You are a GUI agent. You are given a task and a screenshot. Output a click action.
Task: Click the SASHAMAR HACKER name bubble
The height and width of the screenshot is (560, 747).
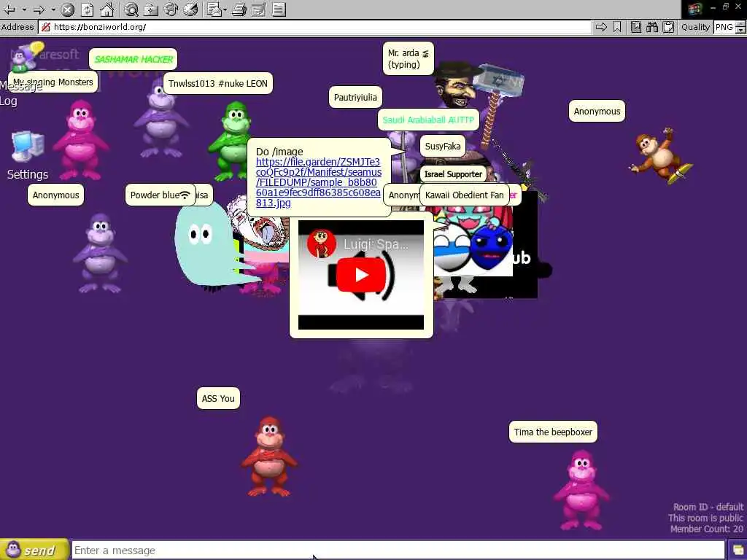(x=133, y=60)
